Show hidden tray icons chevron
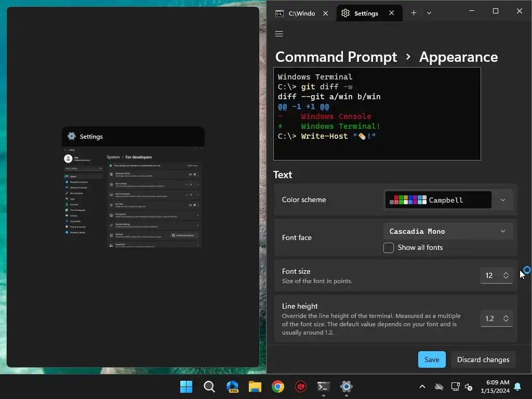532x399 pixels. [x=422, y=387]
